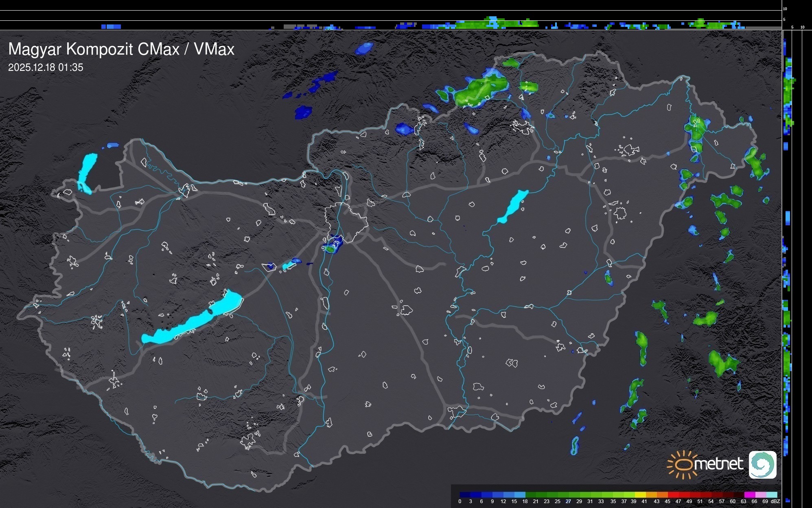Click the dBZ unit label

775,501
